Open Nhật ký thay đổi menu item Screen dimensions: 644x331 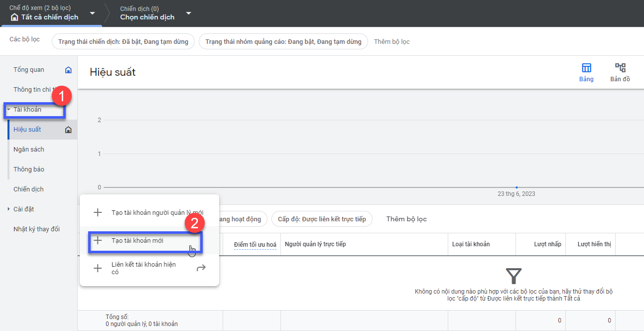pos(36,229)
